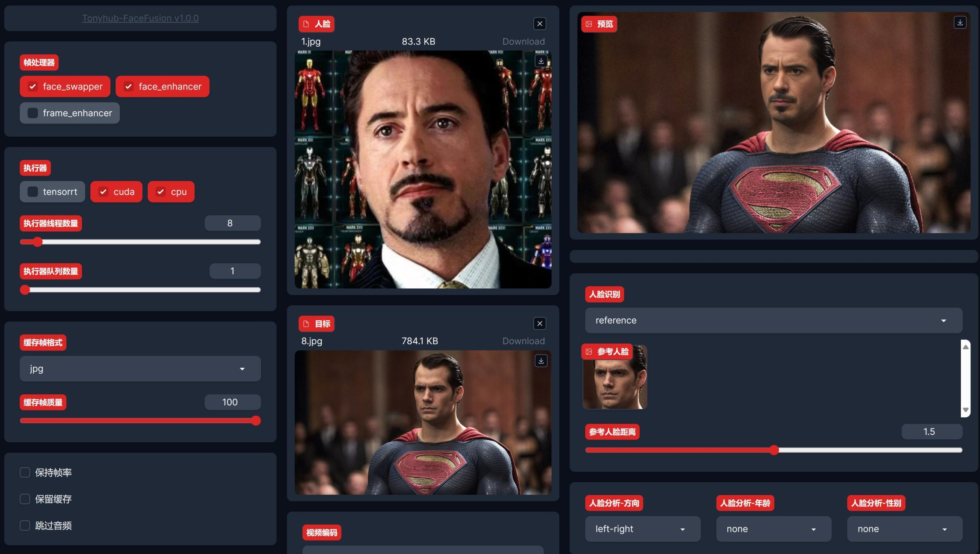
Task: Open the 缓存帧格式 jpg dropdown
Action: click(140, 369)
